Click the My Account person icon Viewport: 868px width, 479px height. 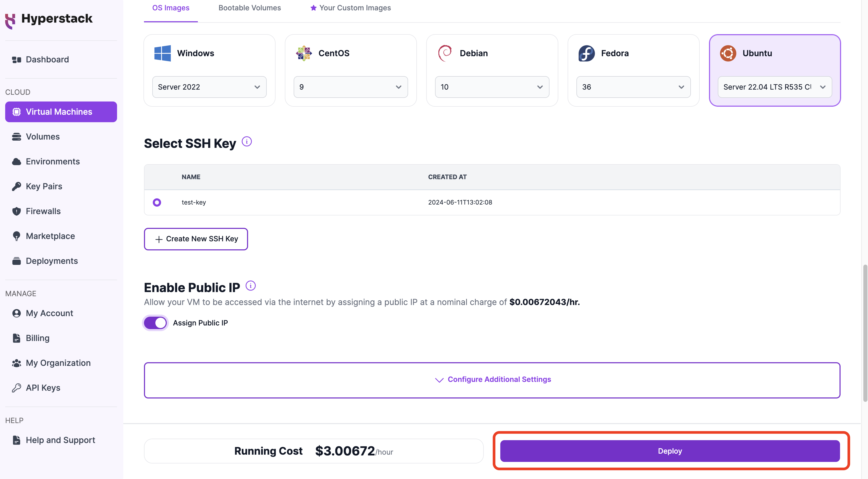tap(17, 313)
